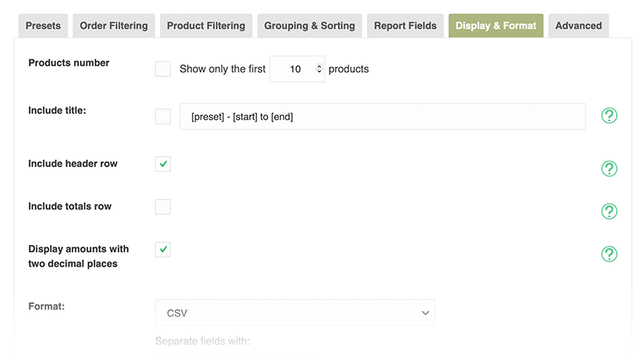Disable display amounts with two decimals
Image resolution: width=644 pixels, height=358 pixels.
[163, 249]
